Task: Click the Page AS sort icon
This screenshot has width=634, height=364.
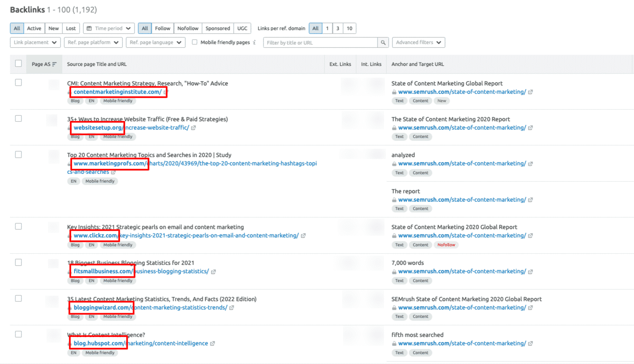Action: point(54,65)
